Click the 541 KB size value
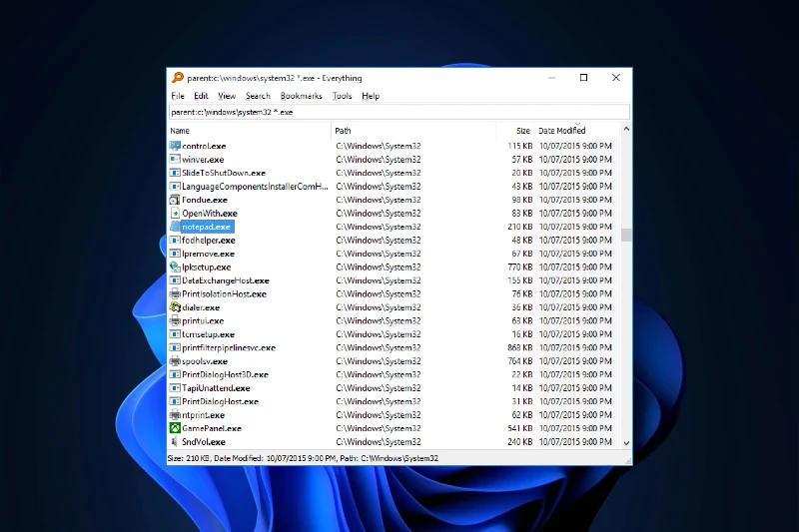This screenshot has height=532, width=799. pos(519,428)
